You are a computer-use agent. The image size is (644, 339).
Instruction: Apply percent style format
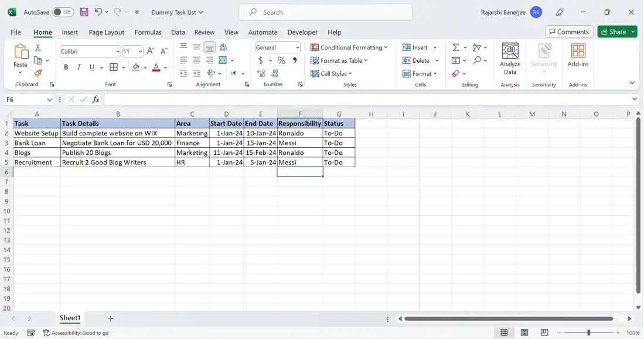tap(281, 60)
